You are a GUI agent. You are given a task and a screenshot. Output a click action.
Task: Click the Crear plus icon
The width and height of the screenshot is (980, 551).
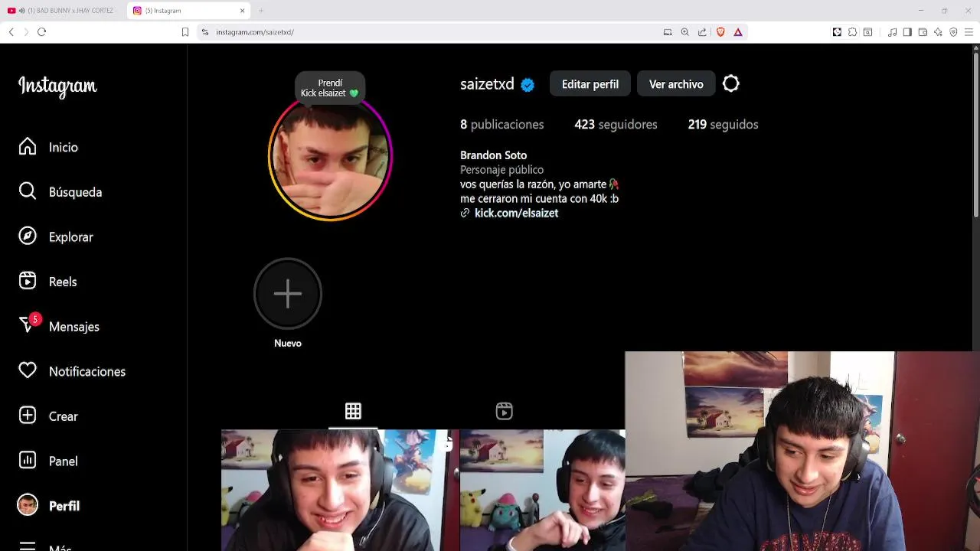click(28, 416)
